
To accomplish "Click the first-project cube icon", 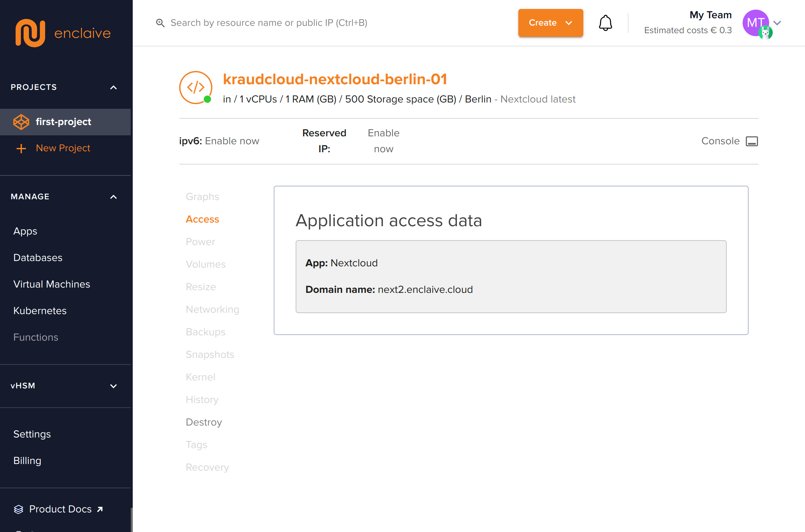I will pos(21,122).
